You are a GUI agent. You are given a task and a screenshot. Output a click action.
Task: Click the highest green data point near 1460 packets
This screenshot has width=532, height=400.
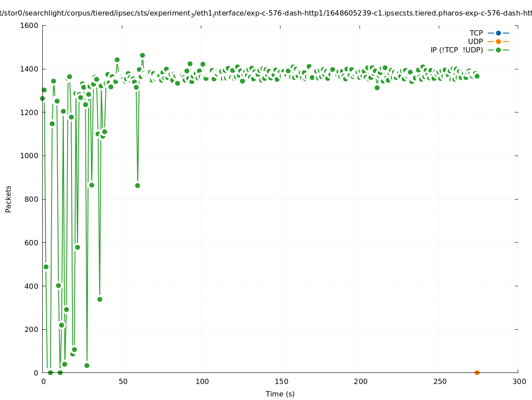pyautogui.click(x=142, y=56)
